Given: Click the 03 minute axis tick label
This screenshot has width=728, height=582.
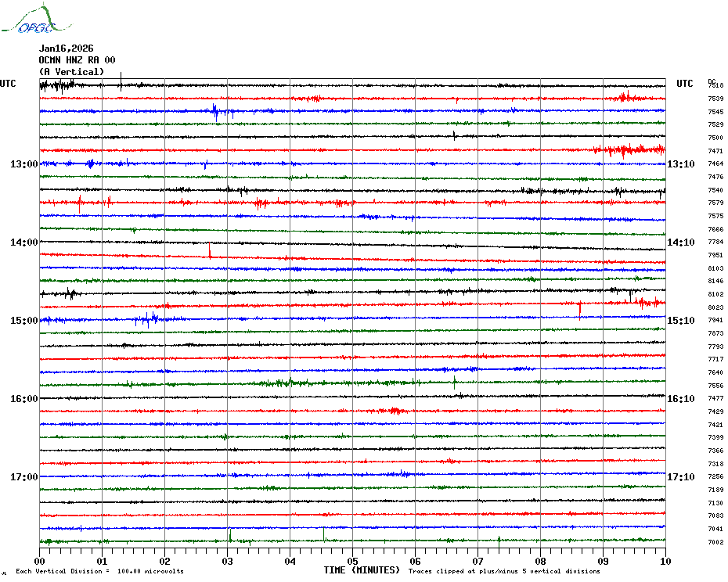Looking at the screenshot, I should [228, 561].
